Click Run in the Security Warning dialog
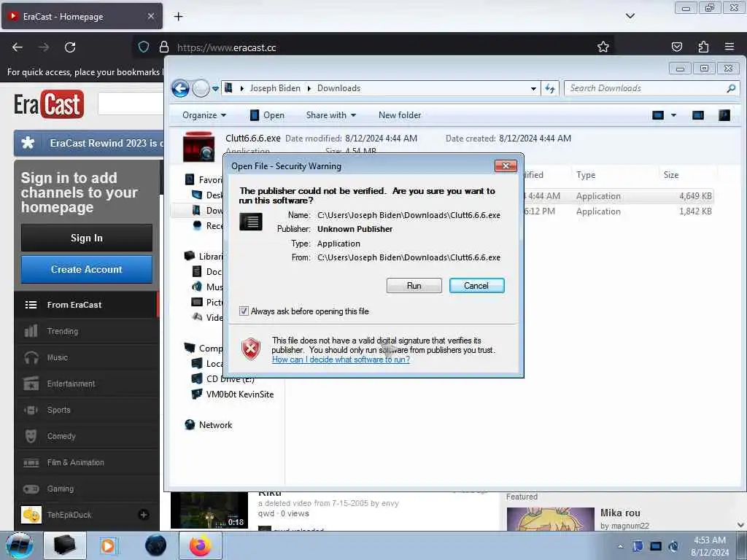 point(414,286)
